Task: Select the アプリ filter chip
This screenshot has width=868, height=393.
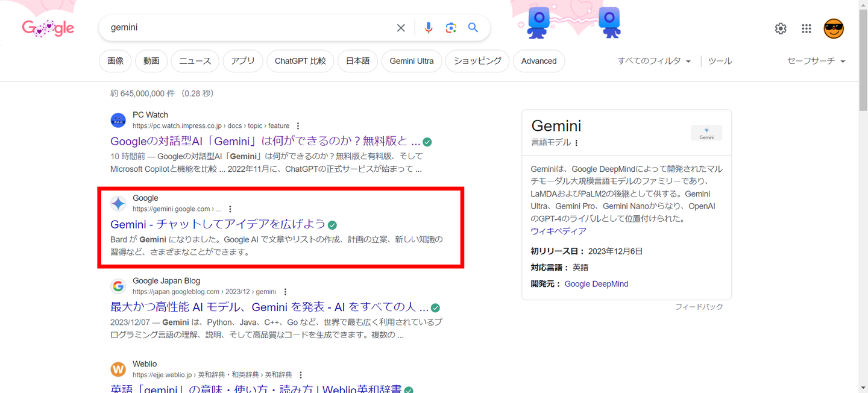Action: coord(243,61)
